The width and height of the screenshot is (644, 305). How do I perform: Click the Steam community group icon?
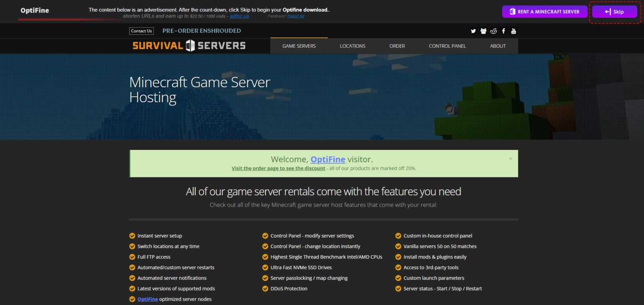point(483,31)
